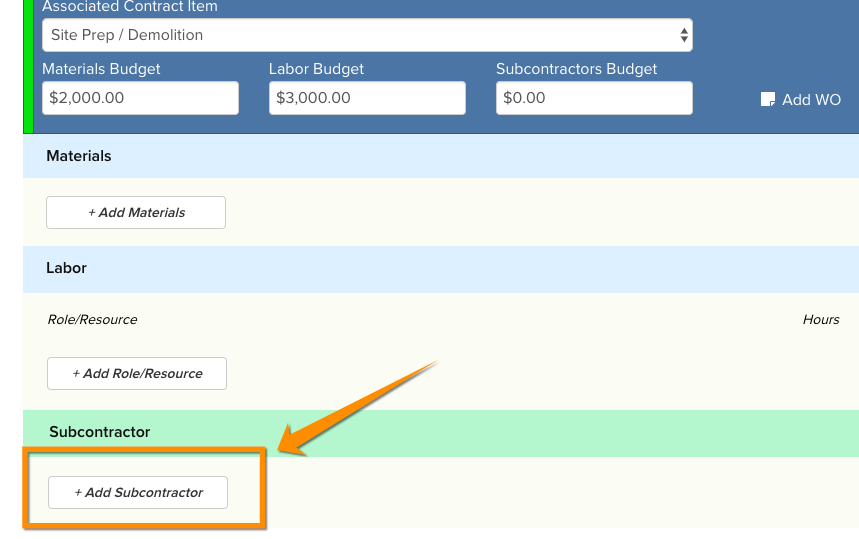
Task: Click the Add WO text link
Action: click(811, 100)
